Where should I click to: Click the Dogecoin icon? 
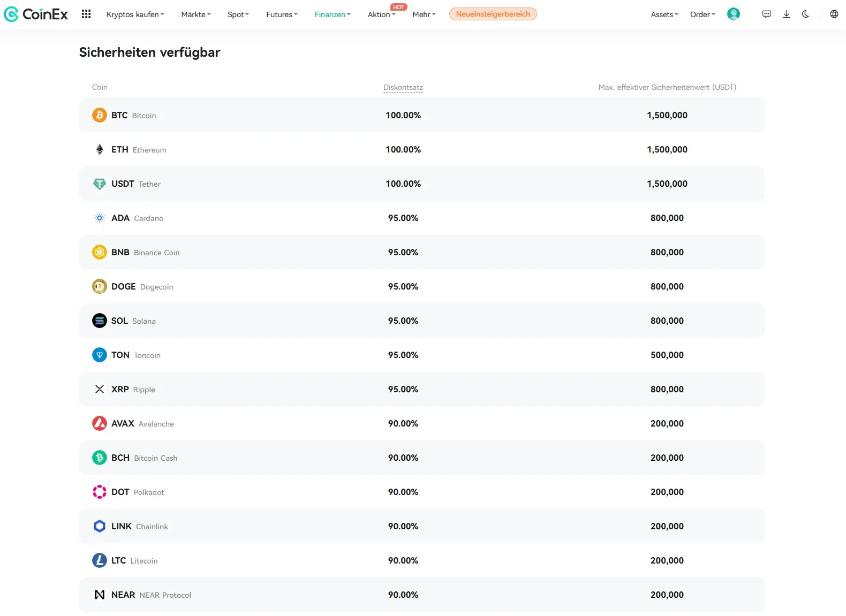100,286
